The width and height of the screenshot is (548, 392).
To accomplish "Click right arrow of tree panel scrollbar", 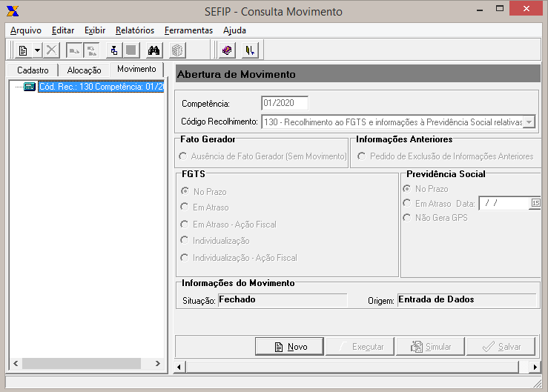I will 158,363.
